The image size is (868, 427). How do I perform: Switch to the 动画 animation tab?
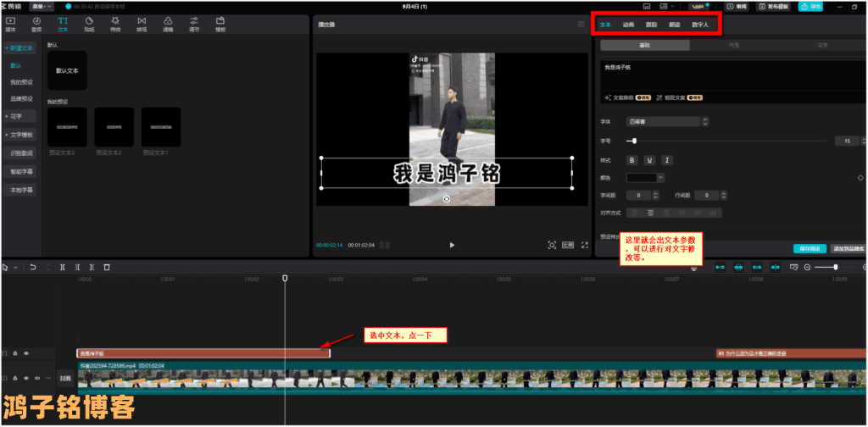click(x=628, y=25)
